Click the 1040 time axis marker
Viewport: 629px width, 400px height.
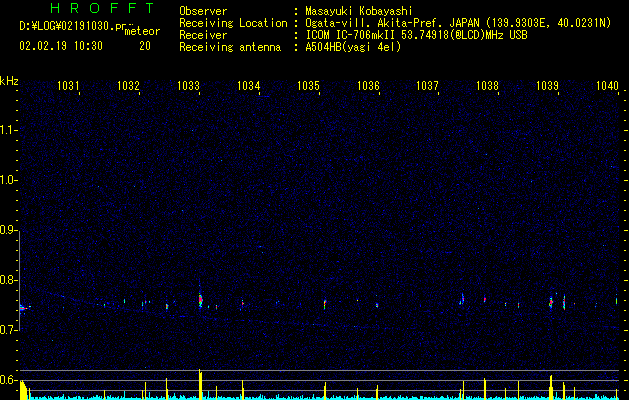607,85
